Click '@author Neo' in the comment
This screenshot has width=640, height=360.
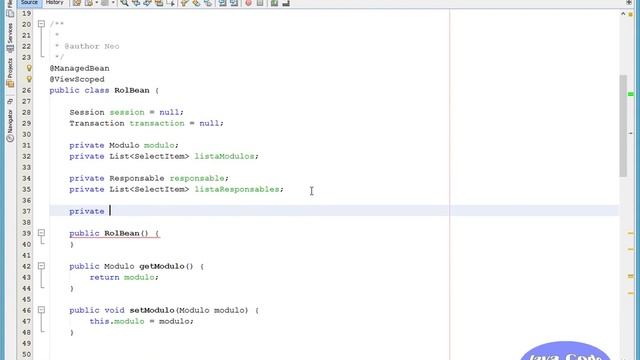92,46
